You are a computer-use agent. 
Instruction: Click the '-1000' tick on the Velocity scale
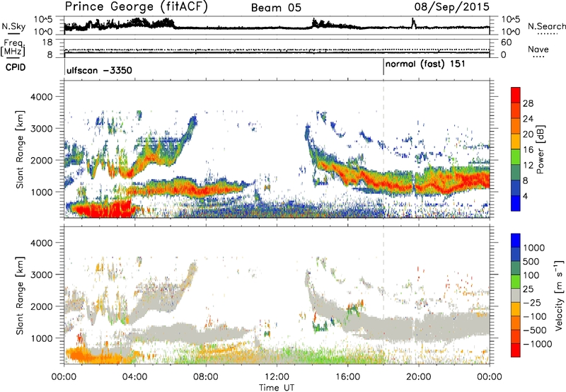tap(537, 344)
